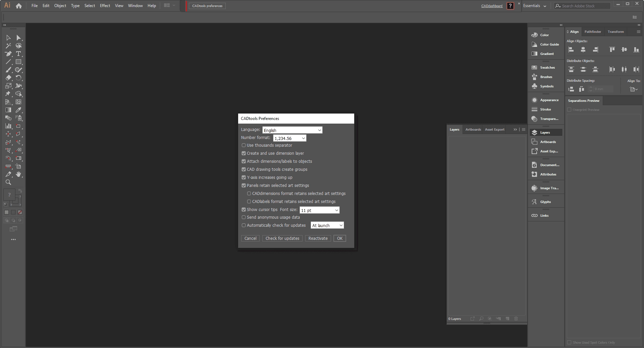The width and height of the screenshot is (644, 348).
Task: Open the Brushes panel
Action: click(546, 77)
